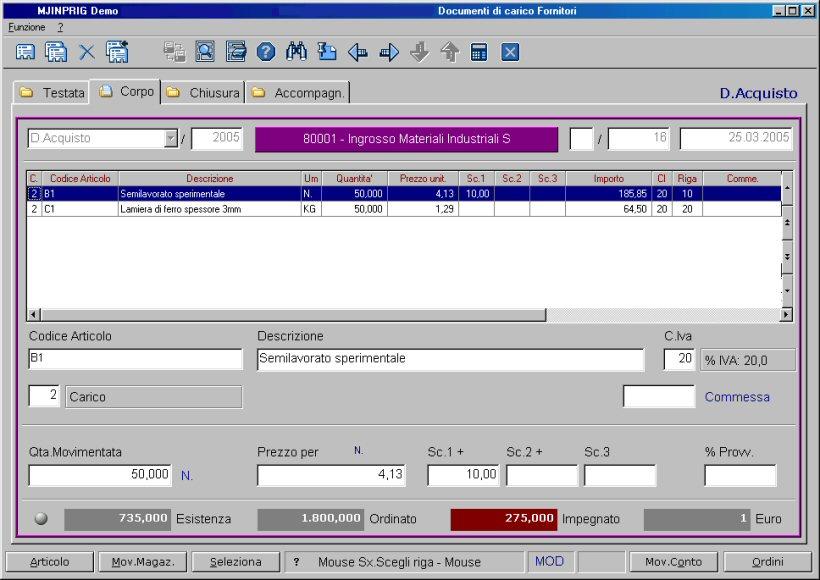The height and width of the screenshot is (580, 820).
Task: Click the Commessa link label
Action: [x=737, y=397]
